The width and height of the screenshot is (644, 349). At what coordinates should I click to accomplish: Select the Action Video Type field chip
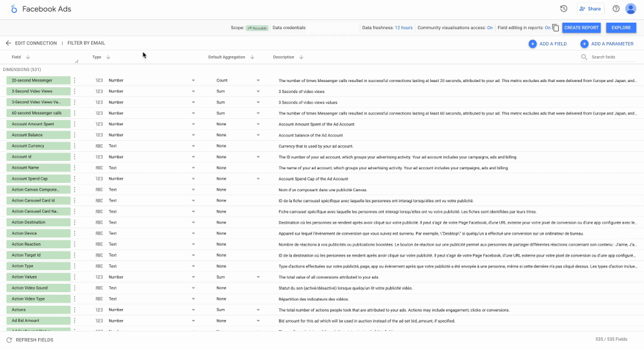(38, 299)
